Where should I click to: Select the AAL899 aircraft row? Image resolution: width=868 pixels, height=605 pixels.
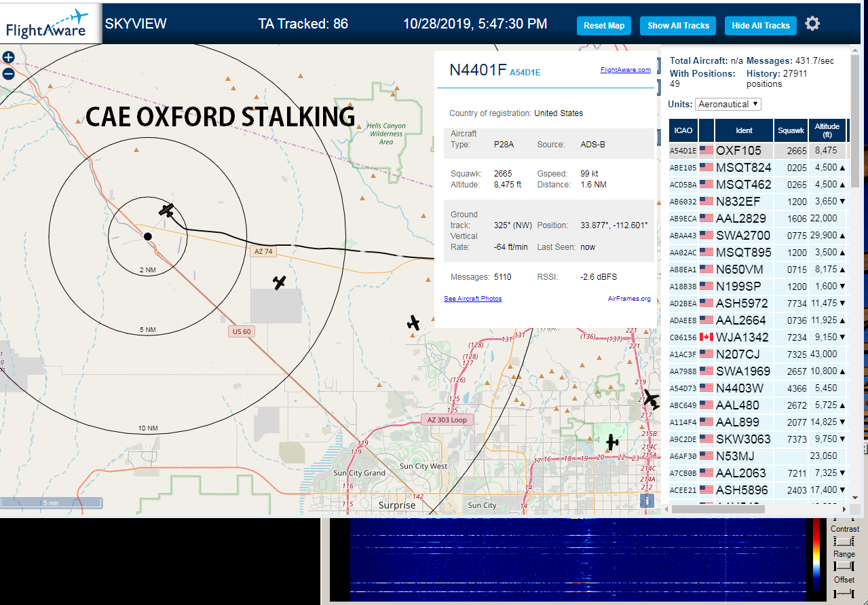coord(758,422)
